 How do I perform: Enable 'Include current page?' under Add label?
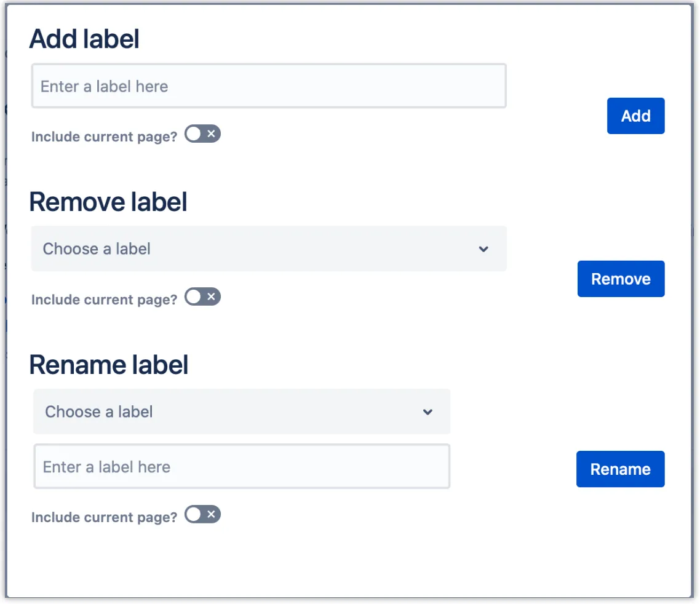[x=202, y=133]
